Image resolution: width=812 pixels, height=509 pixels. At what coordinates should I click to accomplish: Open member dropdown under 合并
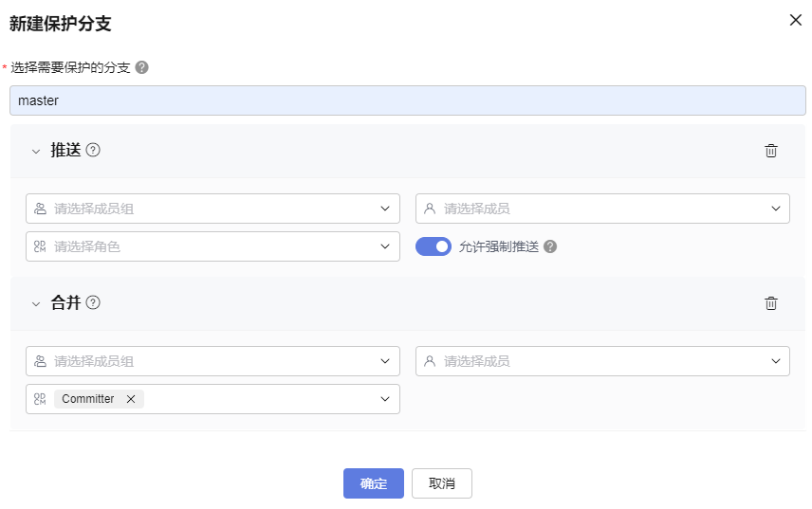pos(602,361)
